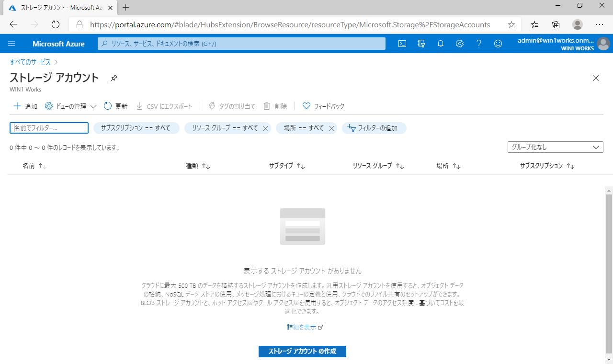Open the リソース グループ == すべて filter
The width and height of the screenshot is (613, 364).
[224, 128]
